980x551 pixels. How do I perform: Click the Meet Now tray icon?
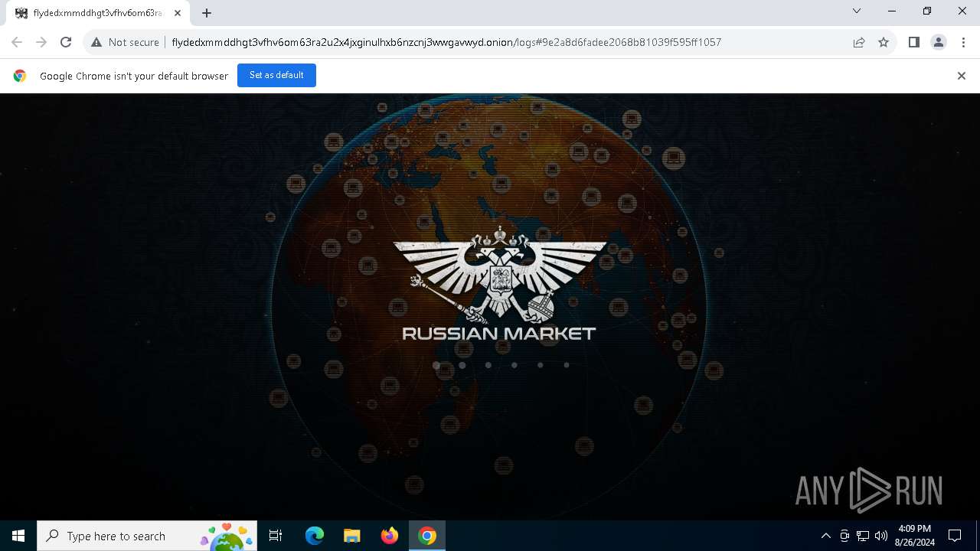pos(844,536)
